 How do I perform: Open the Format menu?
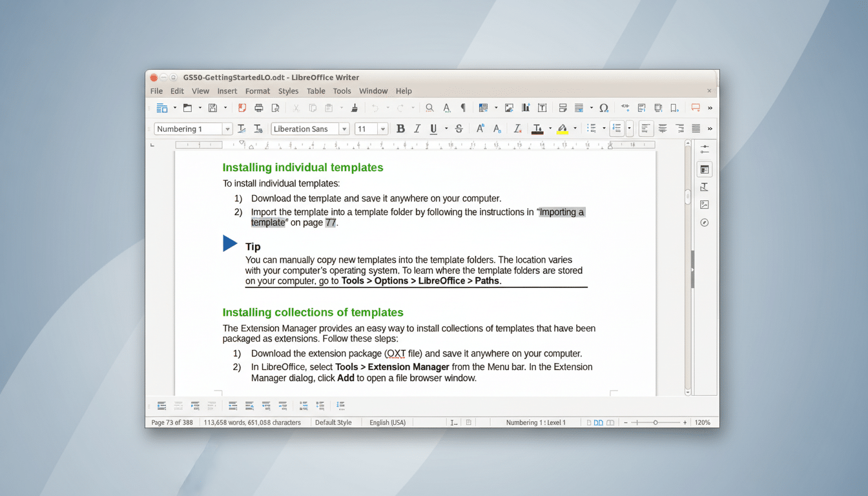(257, 91)
